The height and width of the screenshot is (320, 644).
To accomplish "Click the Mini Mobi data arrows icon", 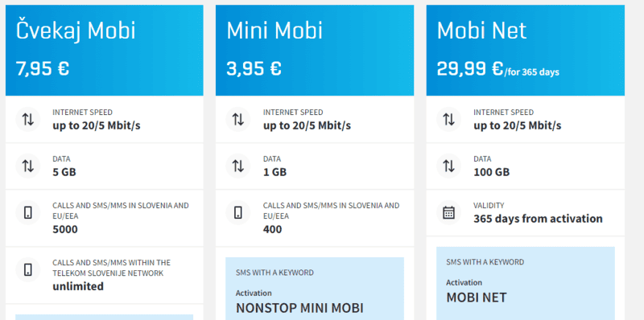I will pos(238,166).
